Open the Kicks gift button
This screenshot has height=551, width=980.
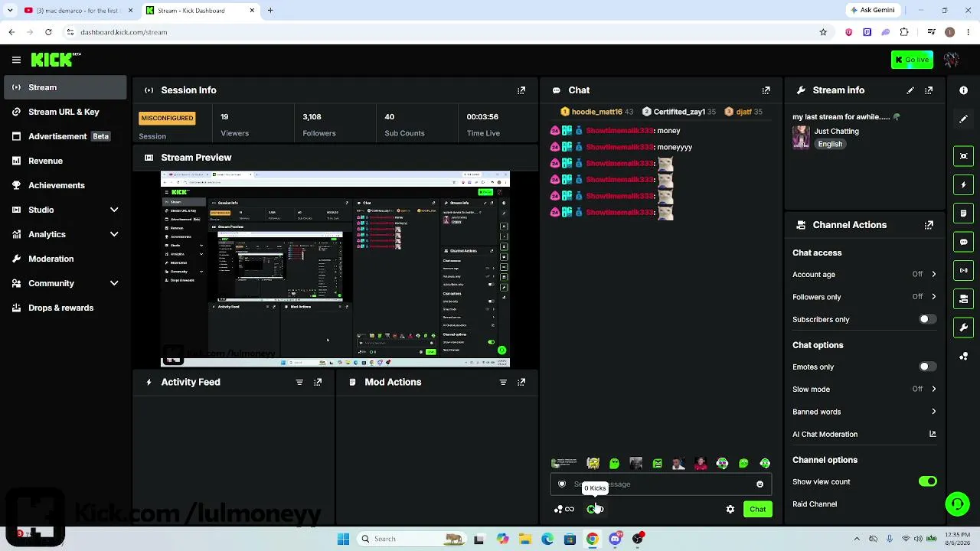coord(595,509)
